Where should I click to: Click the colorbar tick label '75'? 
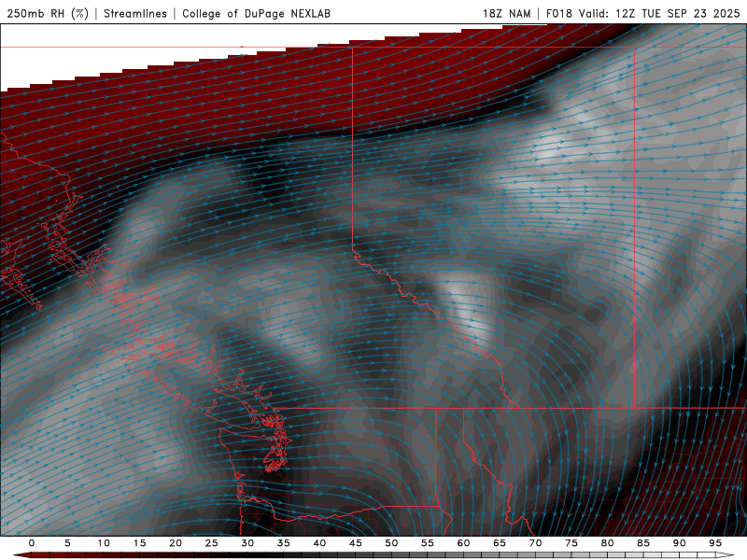point(571,543)
